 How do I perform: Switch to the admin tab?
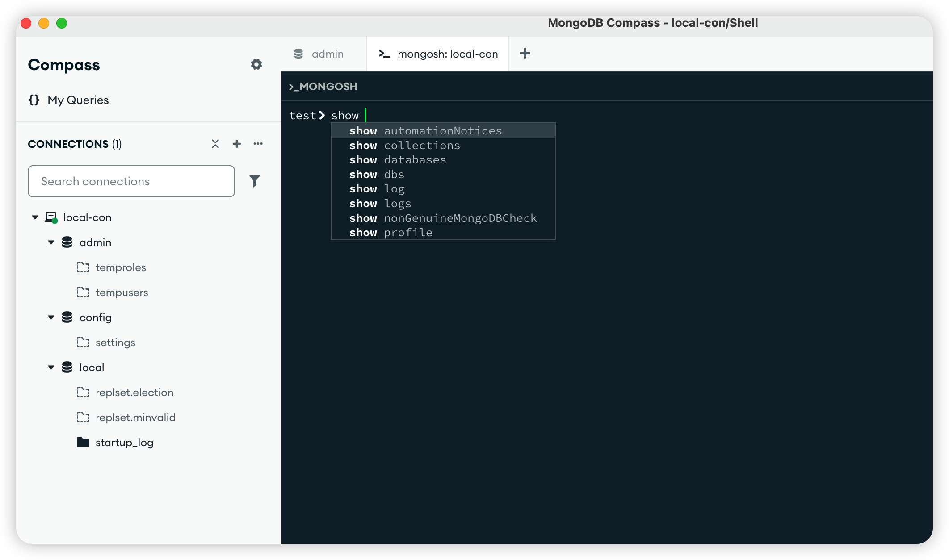(x=319, y=54)
